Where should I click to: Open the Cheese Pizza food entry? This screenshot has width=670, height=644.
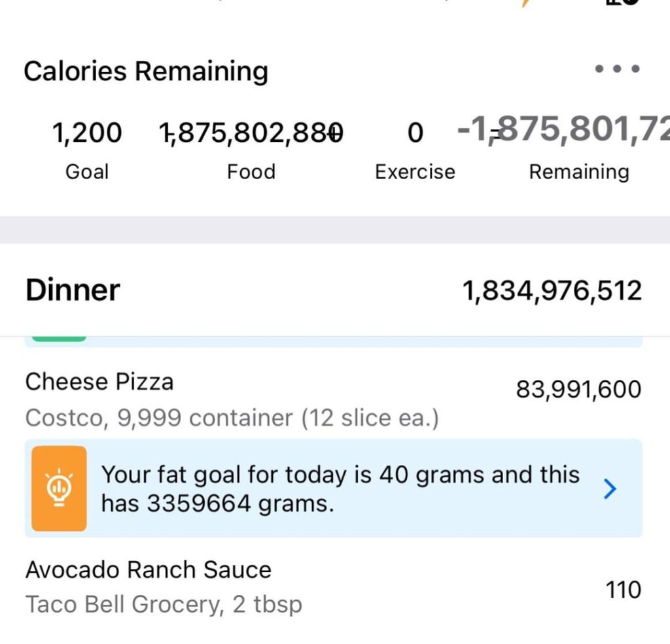tap(99, 382)
